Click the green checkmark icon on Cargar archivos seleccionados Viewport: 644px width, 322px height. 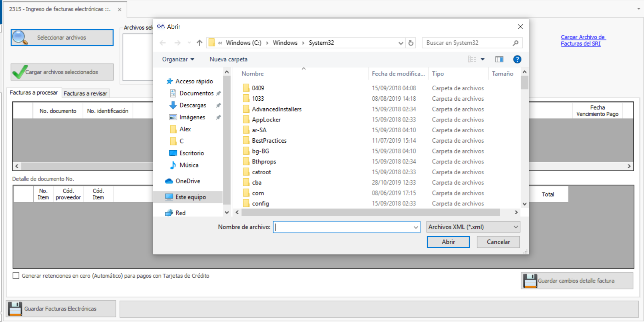click(x=20, y=72)
